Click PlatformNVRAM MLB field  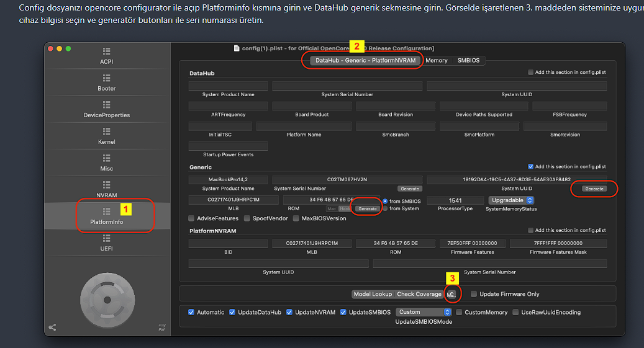point(312,243)
